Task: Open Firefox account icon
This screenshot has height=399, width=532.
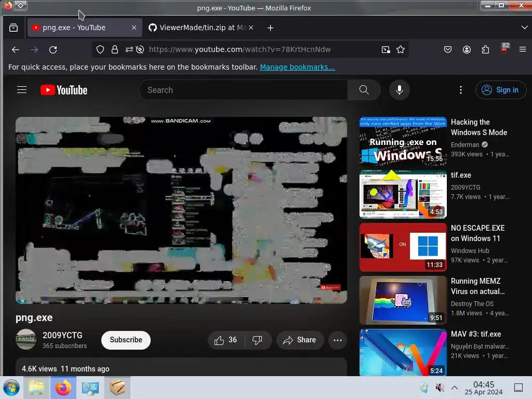Action: [467, 49]
